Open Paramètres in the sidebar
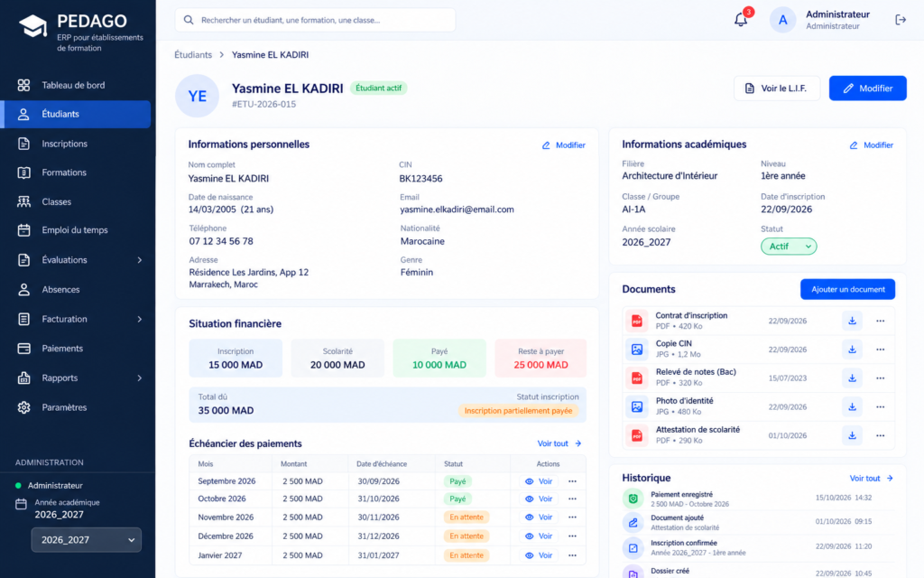 (x=76, y=407)
